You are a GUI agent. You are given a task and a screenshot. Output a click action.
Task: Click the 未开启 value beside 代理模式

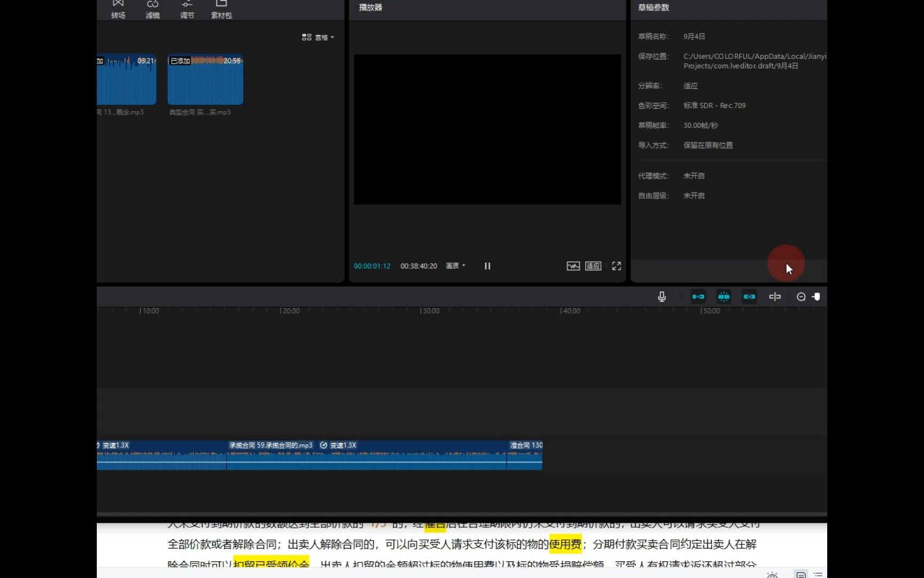pos(694,176)
